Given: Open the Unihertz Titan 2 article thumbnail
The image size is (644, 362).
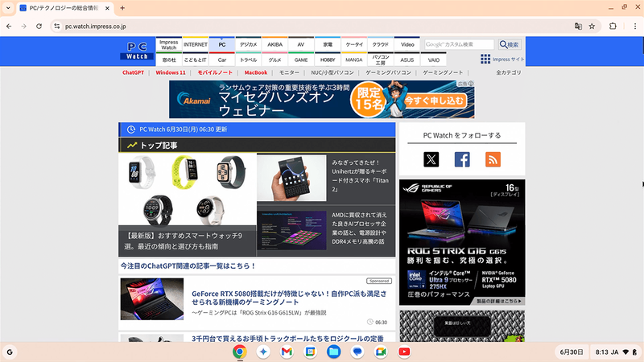Looking at the screenshot, I should [x=291, y=178].
